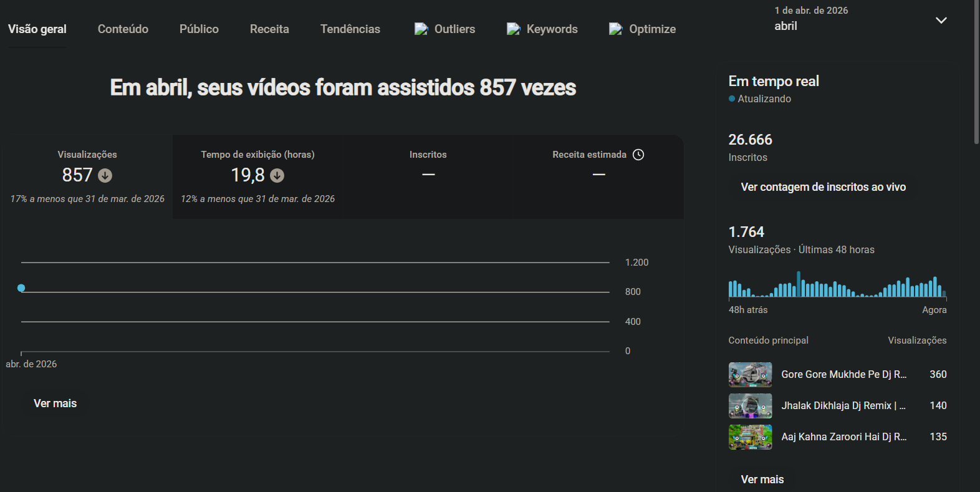The image size is (980, 492).
Task: Click the blue data point on the chart
Action: pos(21,288)
